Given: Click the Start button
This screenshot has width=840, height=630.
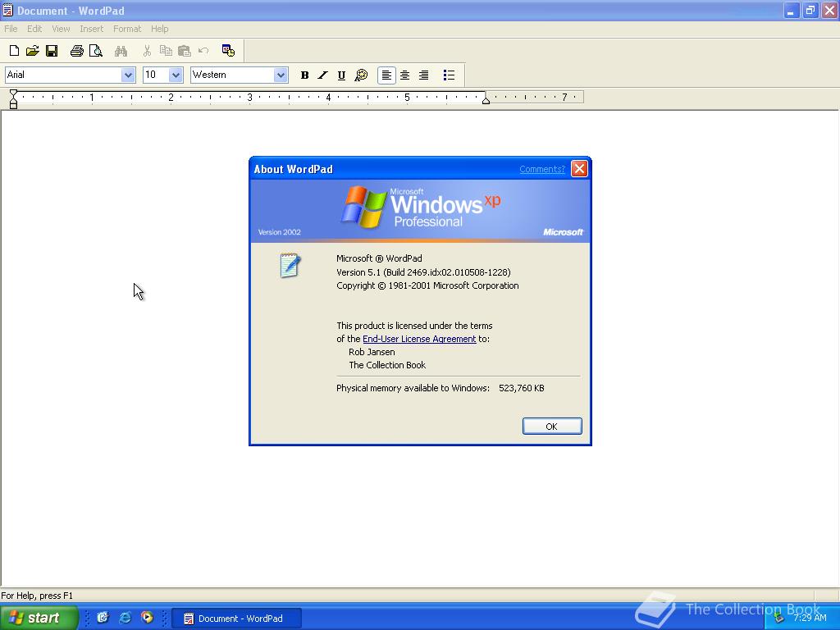Looking at the screenshot, I should coord(39,618).
